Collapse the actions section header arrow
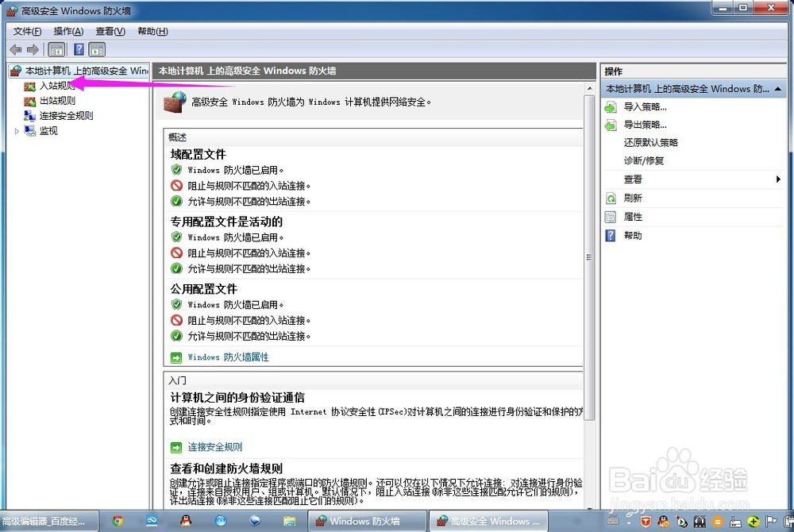 pyautogui.click(x=777, y=89)
